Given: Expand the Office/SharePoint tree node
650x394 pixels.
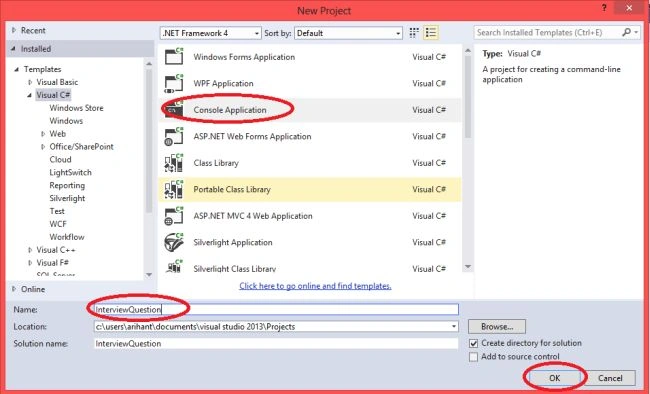Looking at the screenshot, I should coord(43,147).
